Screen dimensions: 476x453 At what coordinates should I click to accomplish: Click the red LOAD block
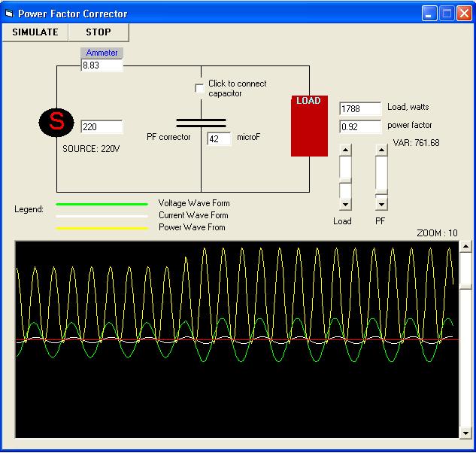coord(309,126)
